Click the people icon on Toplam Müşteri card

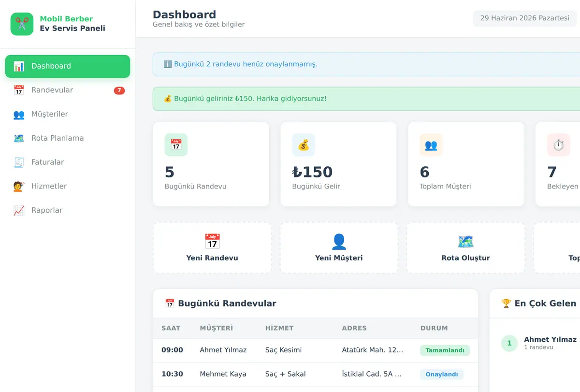pyautogui.click(x=431, y=145)
